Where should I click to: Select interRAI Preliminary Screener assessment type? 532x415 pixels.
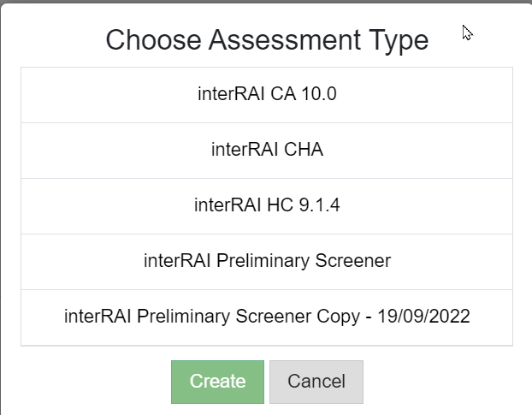click(x=267, y=261)
